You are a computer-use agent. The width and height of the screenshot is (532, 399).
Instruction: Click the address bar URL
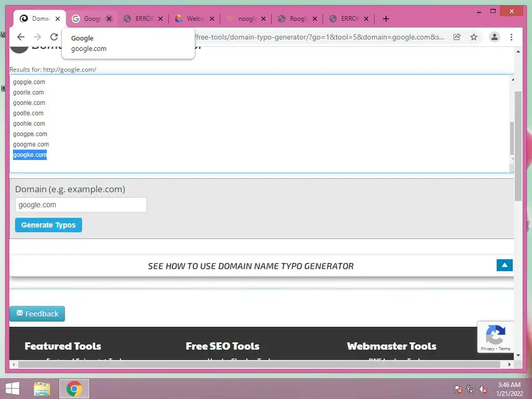click(320, 37)
